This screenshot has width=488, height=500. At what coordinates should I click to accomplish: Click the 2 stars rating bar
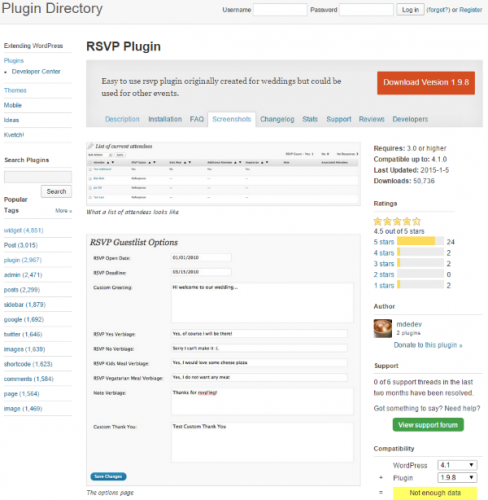click(x=420, y=274)
